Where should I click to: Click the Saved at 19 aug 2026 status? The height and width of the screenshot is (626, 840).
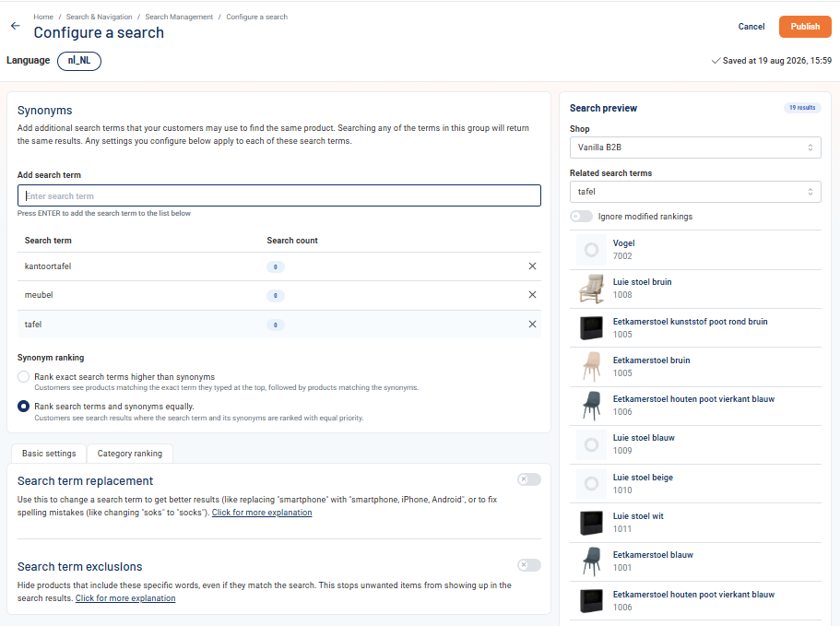772,61
